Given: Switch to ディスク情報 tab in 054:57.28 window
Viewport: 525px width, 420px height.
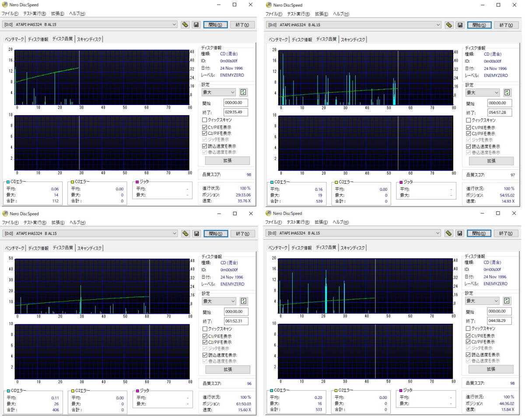Looking at the screenshot, I should coord(301,40).
